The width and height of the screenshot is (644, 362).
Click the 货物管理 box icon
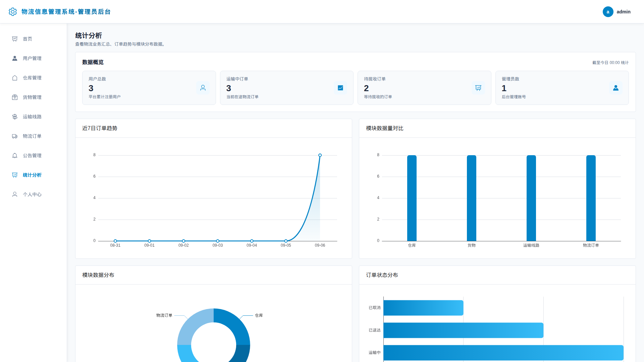15,97
